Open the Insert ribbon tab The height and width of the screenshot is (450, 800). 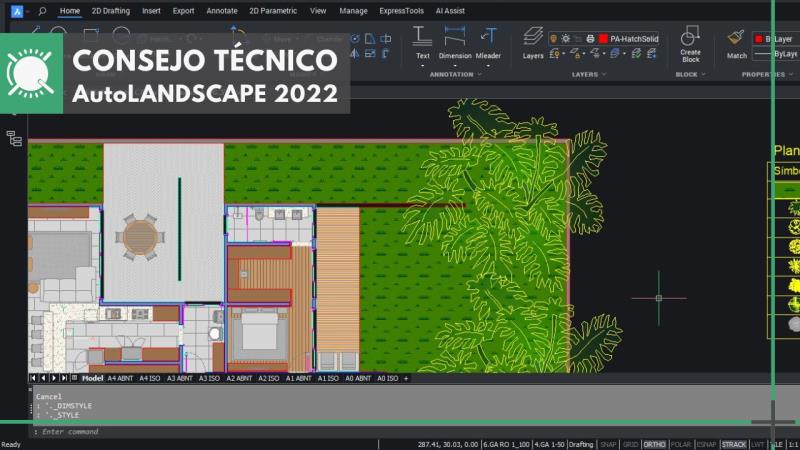click(151, 11)
